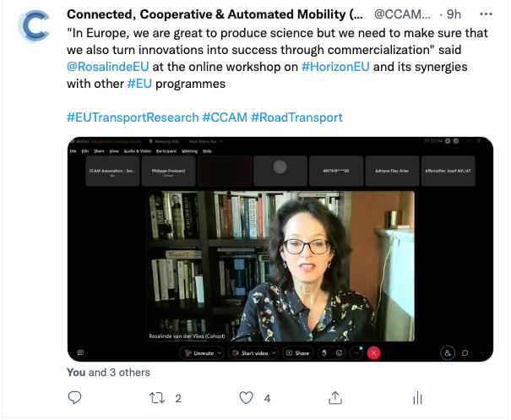Open the three-dot tweet options menu
Viewport: 511px width, 420px height.
[x=486, y=14]
